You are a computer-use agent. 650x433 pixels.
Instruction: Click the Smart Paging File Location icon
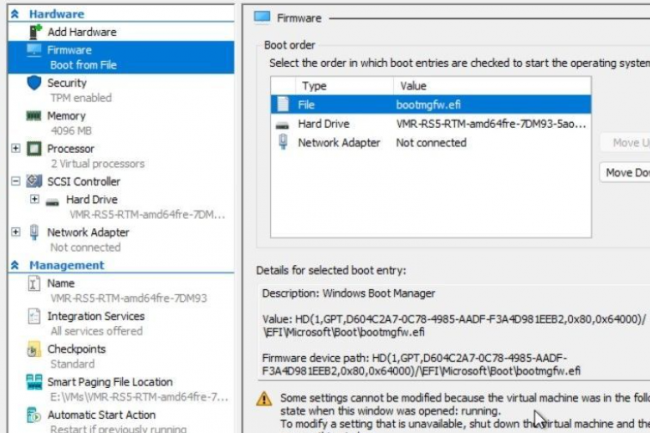(34, 383)
